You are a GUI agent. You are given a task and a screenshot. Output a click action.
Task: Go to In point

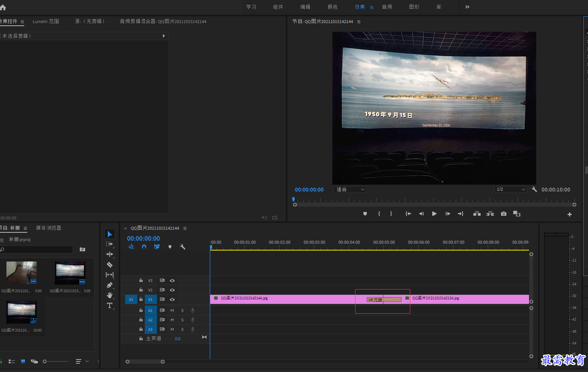click(x=408, y=214)
